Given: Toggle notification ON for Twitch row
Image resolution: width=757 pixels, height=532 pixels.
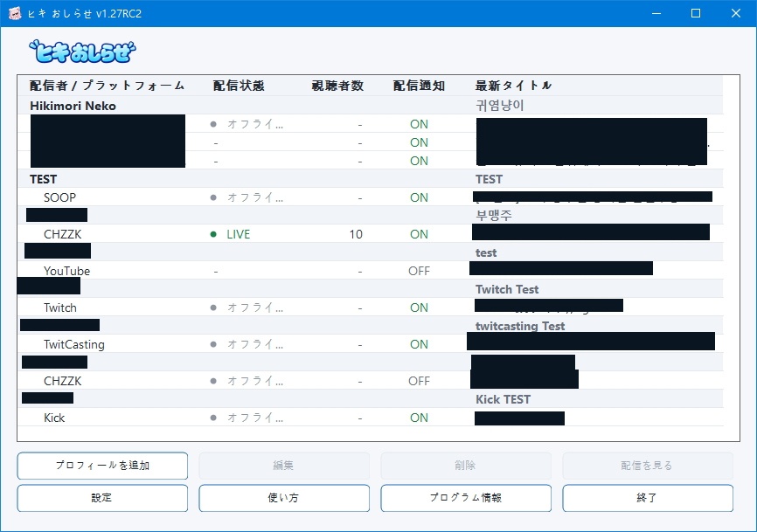Looking at the screenshot, I should 419,307.
